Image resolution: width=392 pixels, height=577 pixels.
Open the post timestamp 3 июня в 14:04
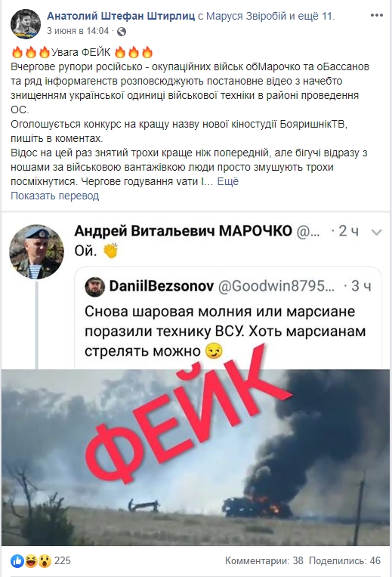78,31
